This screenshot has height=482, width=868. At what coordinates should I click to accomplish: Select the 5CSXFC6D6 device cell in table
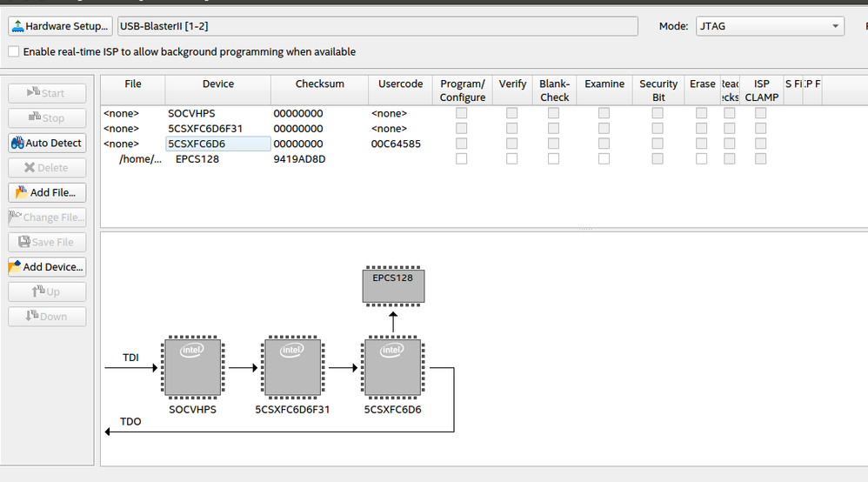coord(217,144)
